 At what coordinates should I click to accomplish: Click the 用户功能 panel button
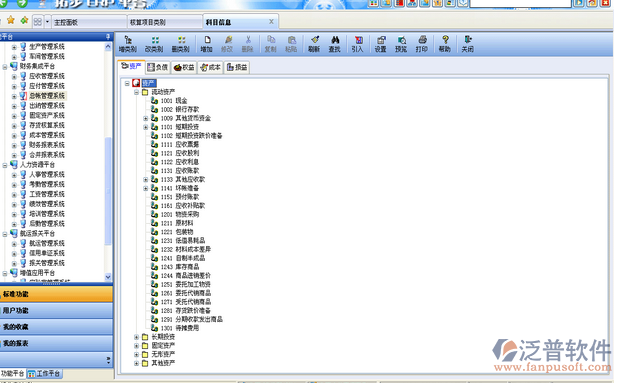tap(56, 310)
